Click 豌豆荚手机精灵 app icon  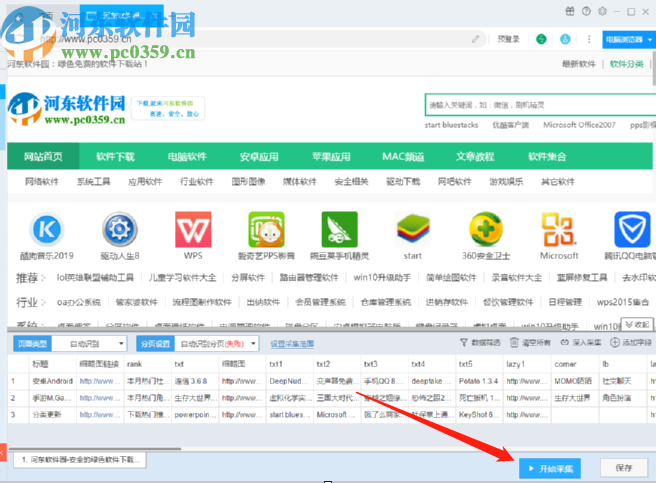(x=339, y=229)
